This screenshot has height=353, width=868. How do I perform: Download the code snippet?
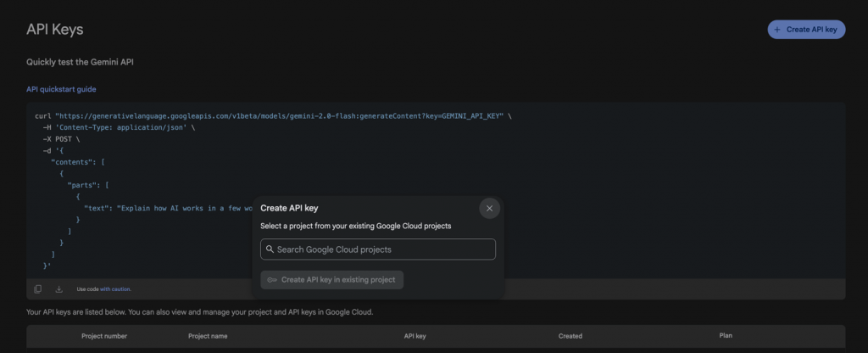[59, 289]
